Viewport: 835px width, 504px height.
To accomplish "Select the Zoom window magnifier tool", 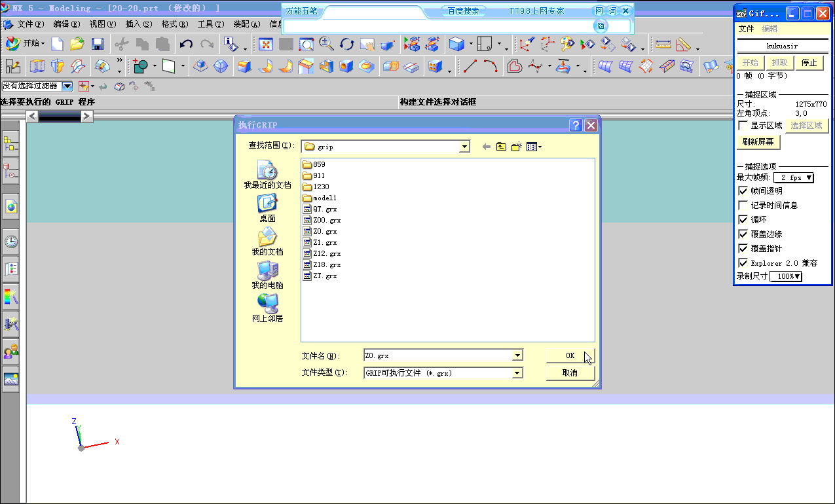I will click(x=306, y=44).
